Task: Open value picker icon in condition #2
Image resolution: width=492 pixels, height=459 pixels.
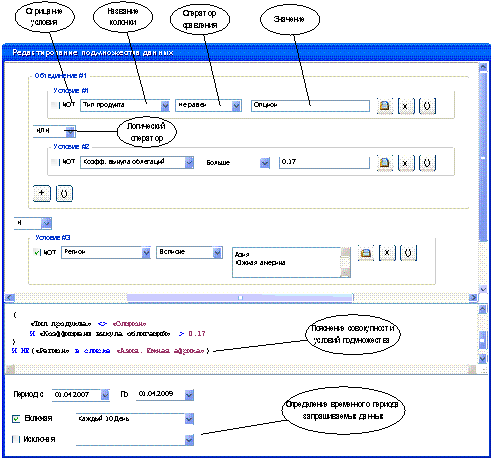Action: pyautogui.click(x=385, y=163)
